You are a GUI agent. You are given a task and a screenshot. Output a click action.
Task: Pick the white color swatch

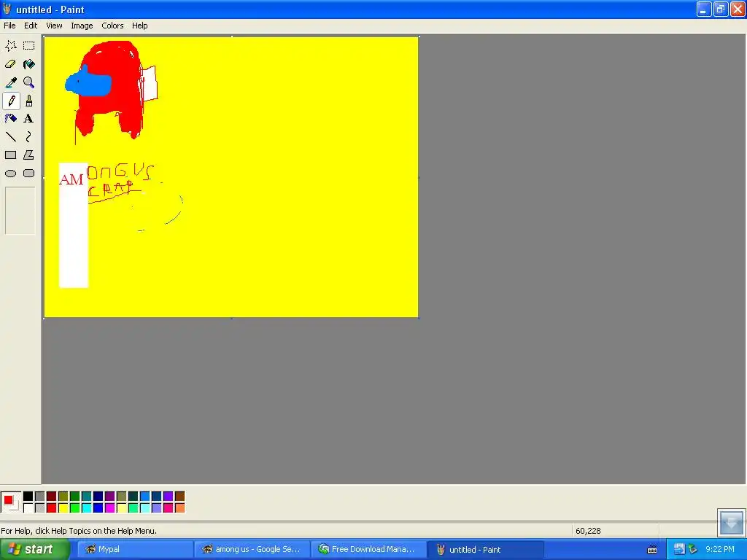point(28,508)
